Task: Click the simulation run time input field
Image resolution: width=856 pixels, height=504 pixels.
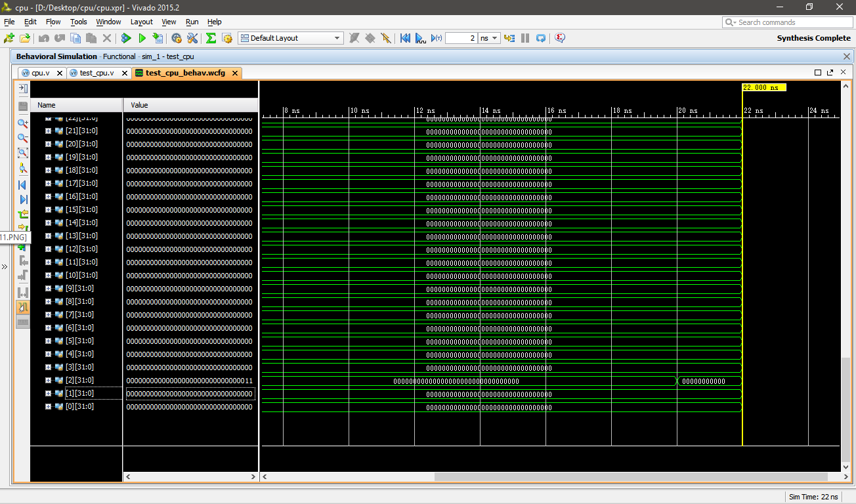Action: [461, 38]
